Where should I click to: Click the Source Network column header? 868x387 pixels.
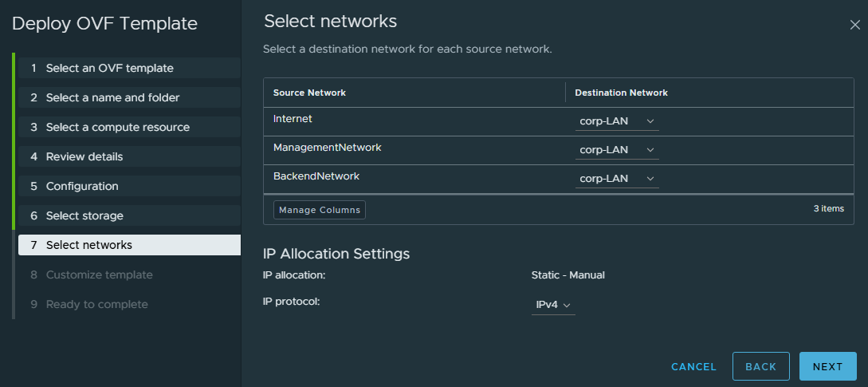[x=309, y=93]
